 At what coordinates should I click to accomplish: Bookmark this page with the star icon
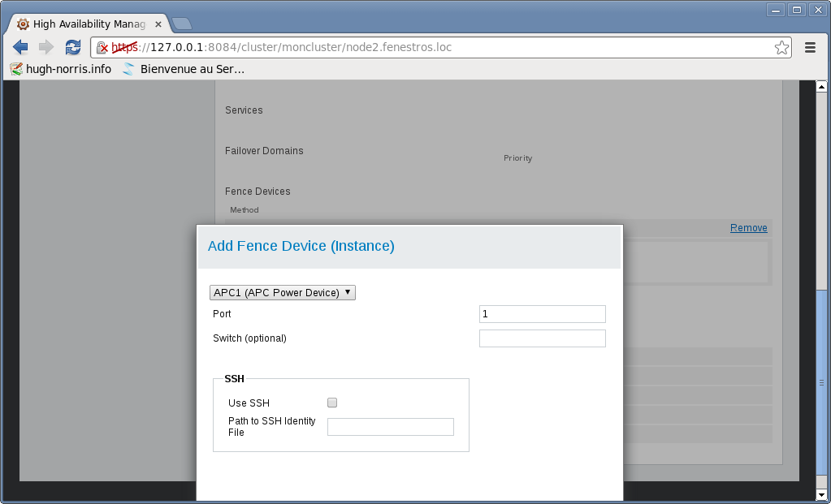point(781,48)
